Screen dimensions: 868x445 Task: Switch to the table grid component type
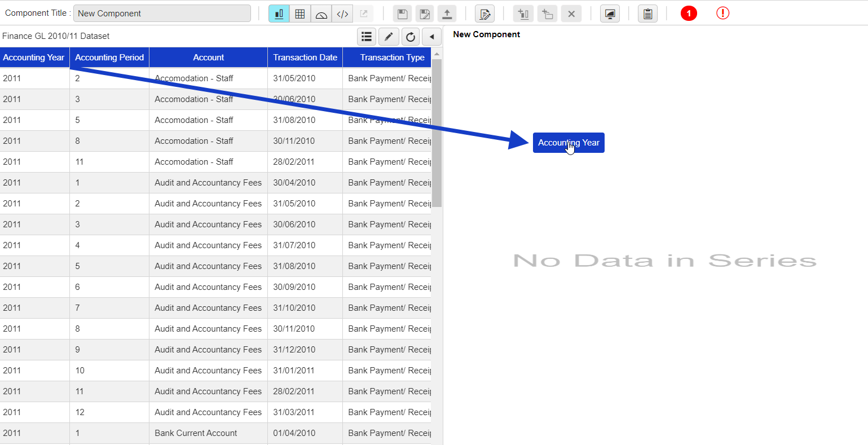pyautogui.click(x=300, y=14)
